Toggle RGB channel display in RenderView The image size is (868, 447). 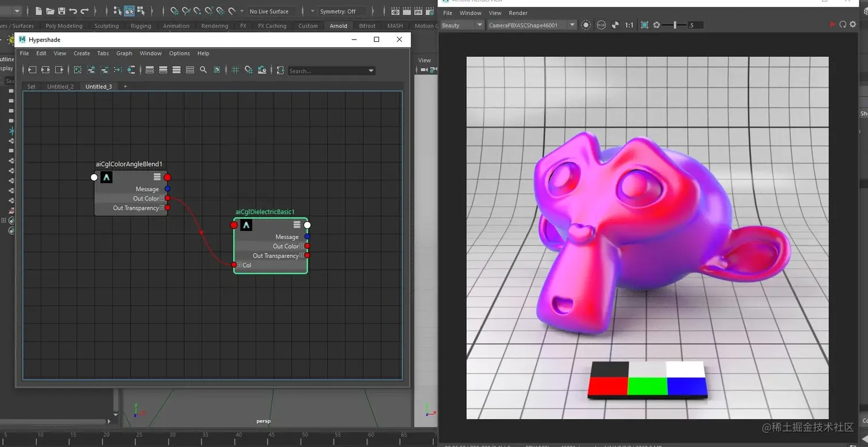601,25
